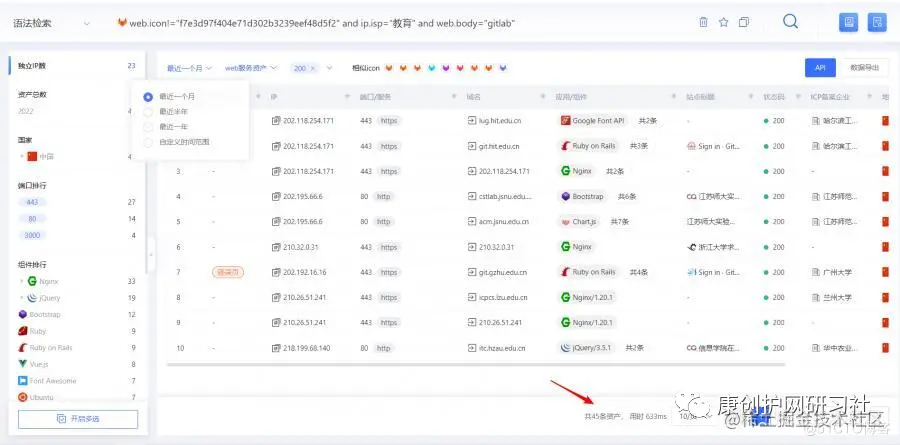Click the jump icon beside git.gzhu.edu.cn

(x=472, y=272)
